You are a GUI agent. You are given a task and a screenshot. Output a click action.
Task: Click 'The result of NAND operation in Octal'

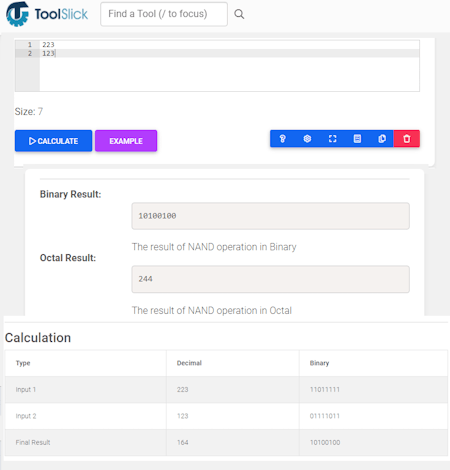[212, 310]
